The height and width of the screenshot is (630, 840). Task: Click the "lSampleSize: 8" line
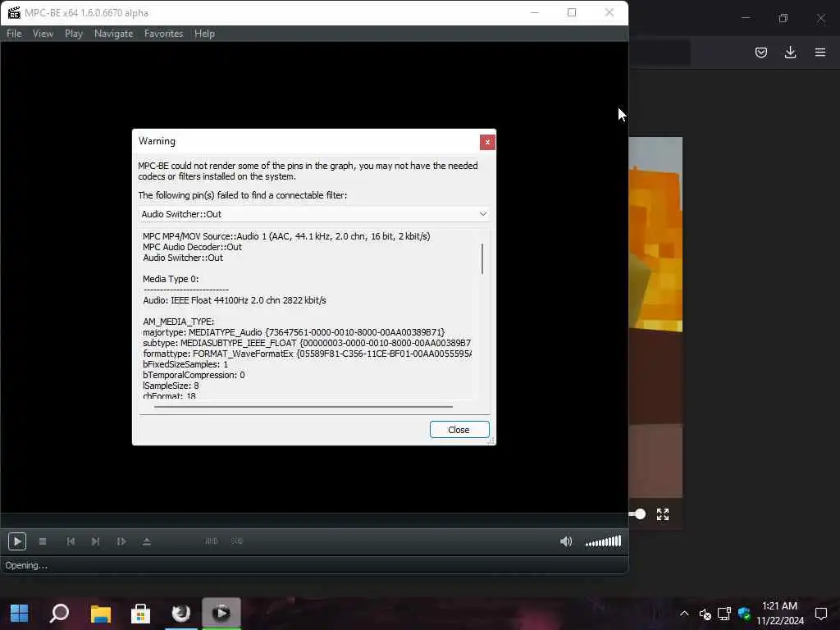pyautogui.click(x=171, y=386)
